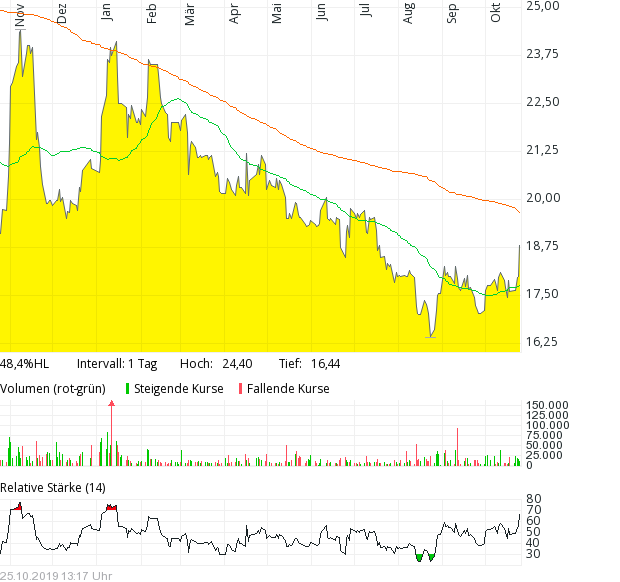The image size is (620, 582).
Task: Click the red volume spike arrow in January
Action: (x=112, y=404)
